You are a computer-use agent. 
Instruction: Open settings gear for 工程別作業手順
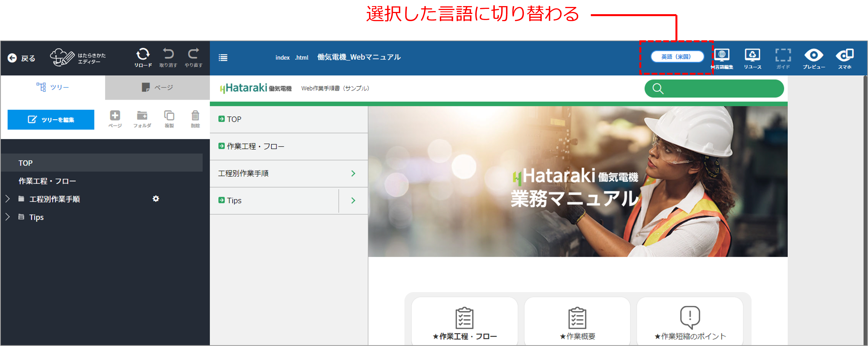coord(156,199)
